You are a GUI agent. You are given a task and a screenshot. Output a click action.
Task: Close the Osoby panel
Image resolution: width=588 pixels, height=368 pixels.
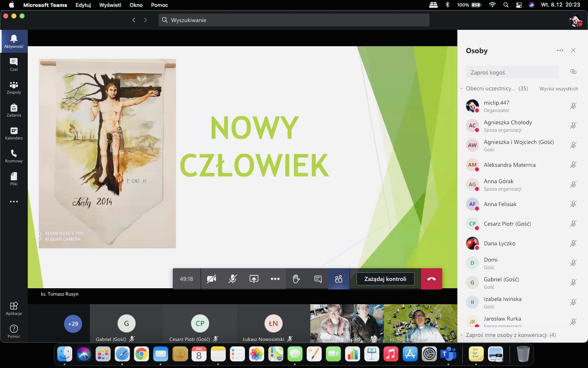(x=573, y=50)
